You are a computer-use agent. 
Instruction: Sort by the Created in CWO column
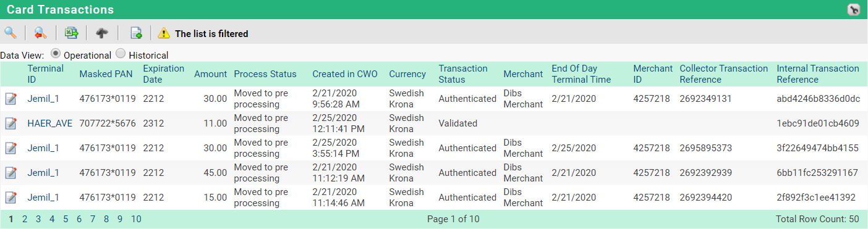[345, 74]
